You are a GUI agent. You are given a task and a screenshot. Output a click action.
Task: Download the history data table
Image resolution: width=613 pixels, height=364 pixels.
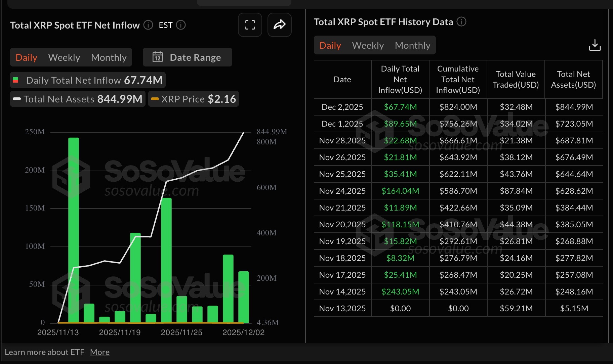[x=595, y=45]
